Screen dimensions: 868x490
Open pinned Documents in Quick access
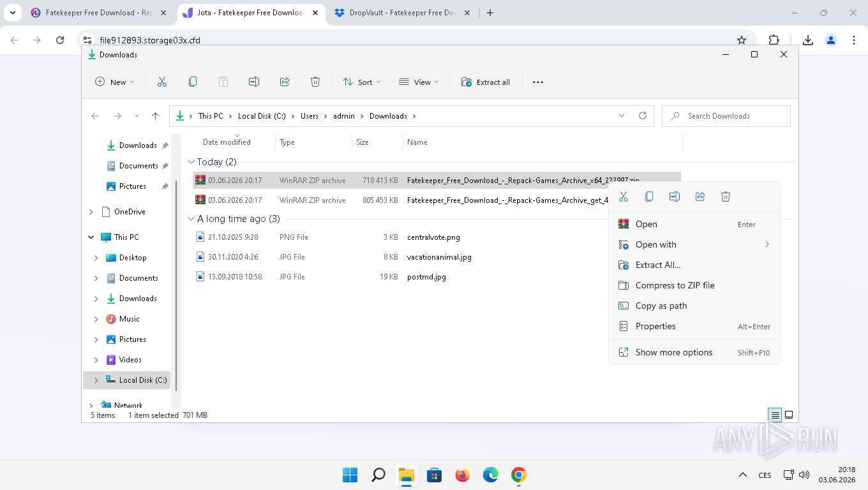point(138,166)
